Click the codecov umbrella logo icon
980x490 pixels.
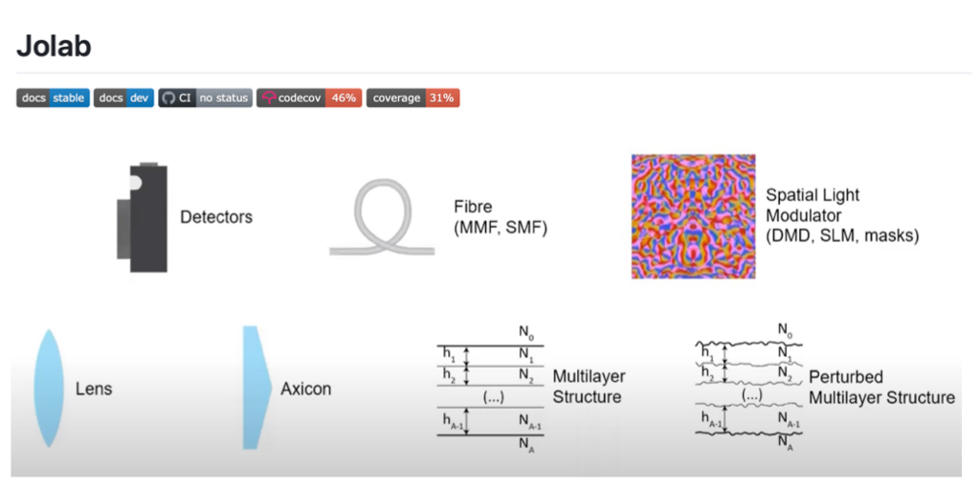click(268, 98)
